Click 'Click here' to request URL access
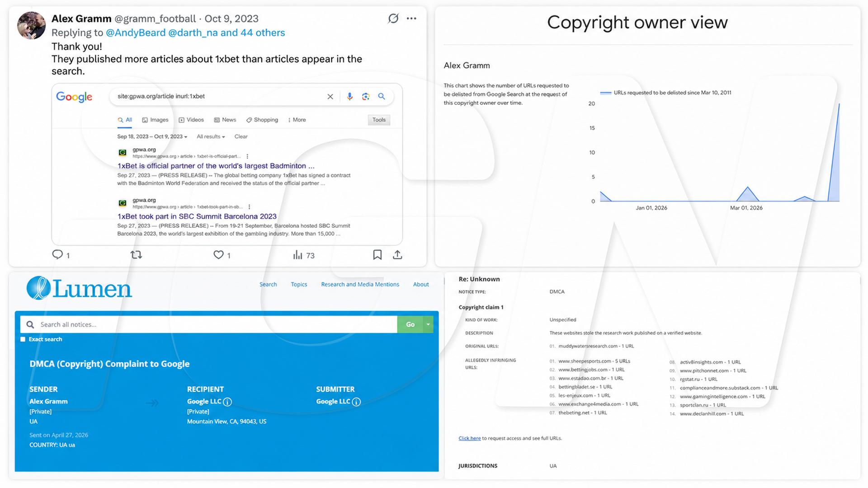This screenshot has width=868, height=488. pyautogui.click(x=470, y=438)
